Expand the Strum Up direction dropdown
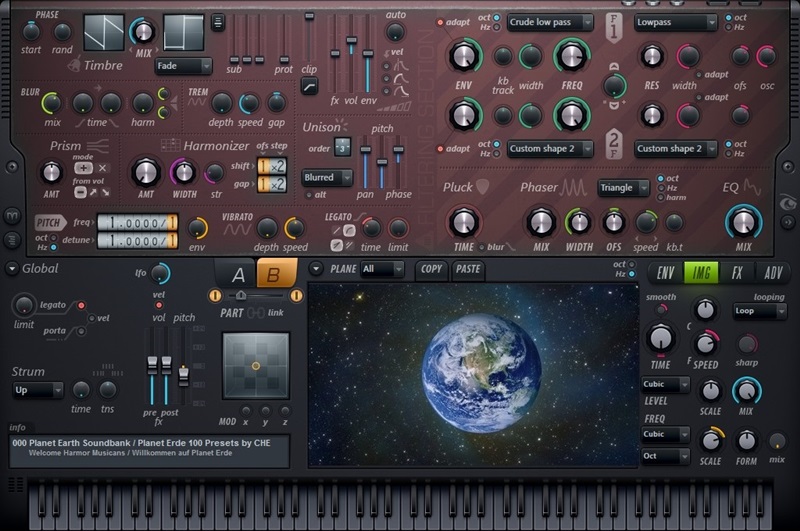Viewport: 800px width, 531px height. [x=38, y=390]
